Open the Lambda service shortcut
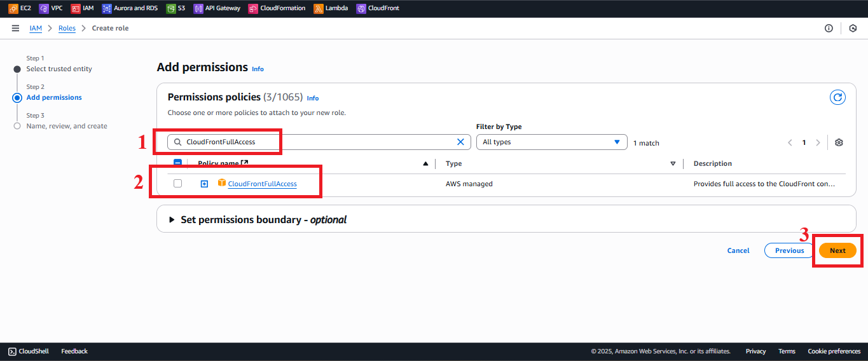Image resolution: width=868 pixels, height=361 pixels. [x=331, y=8]
